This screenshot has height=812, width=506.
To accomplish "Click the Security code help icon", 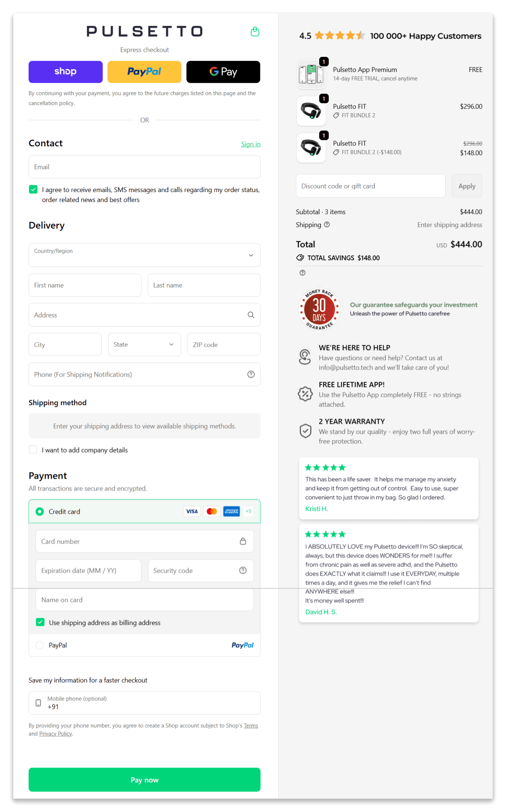I will pos(243,570).
